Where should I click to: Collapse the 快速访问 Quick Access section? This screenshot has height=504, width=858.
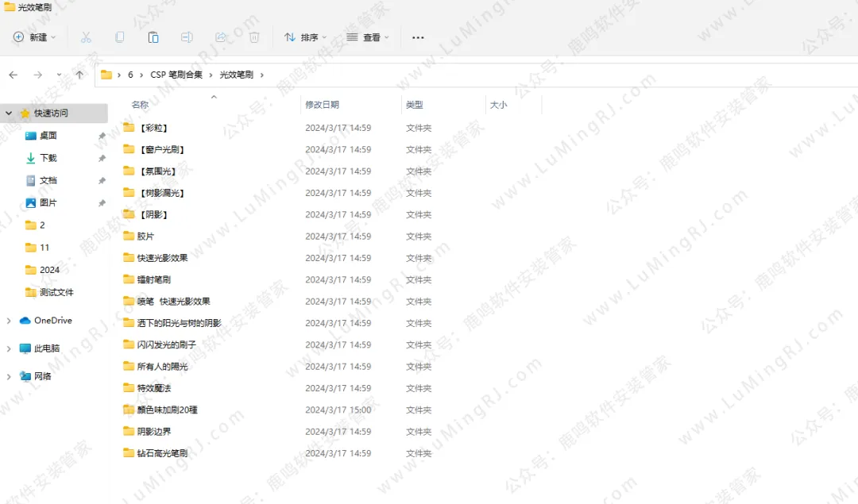[9, 113]
